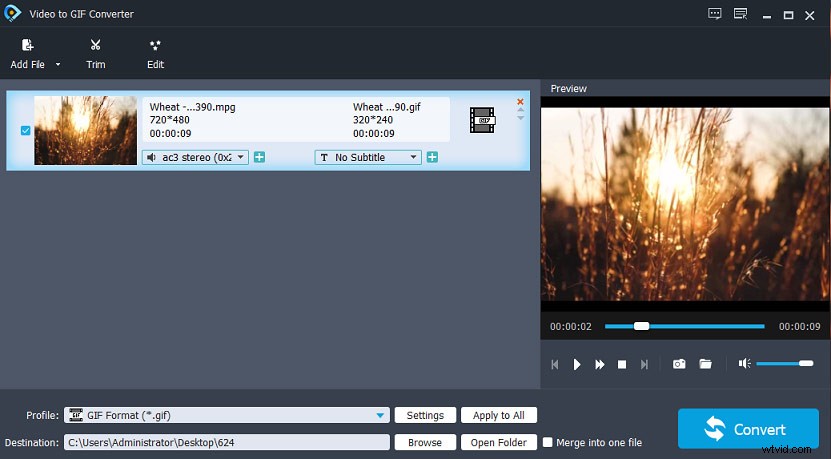Open the Add File dropdown arrow
This screenshot has height=459, width=831.
click(58, 65)
